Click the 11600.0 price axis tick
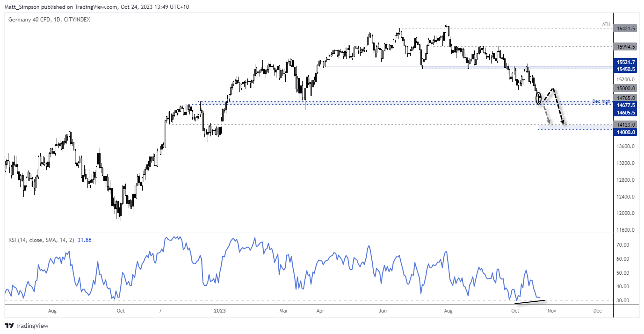This screenshot has width=644, height=334. coord(626,230)
